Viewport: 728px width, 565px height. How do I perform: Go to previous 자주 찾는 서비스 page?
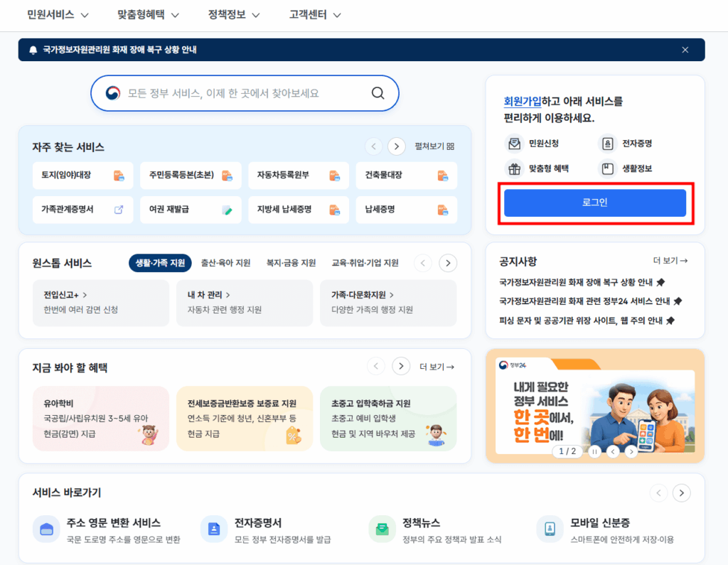[x=374, y=146]
